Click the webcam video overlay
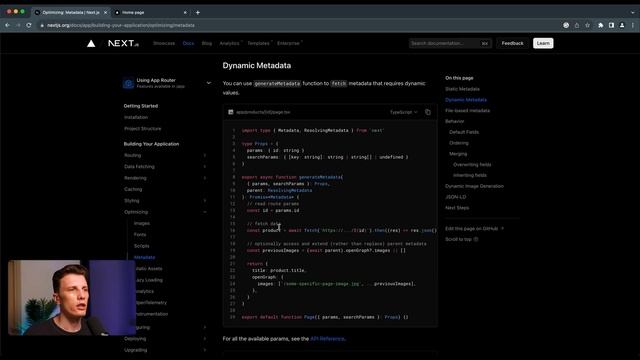 click(x=71, y=298)
